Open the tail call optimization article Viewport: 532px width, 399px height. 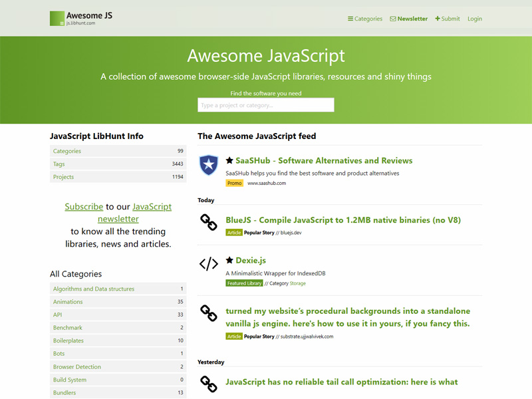(x=342, y=382)
